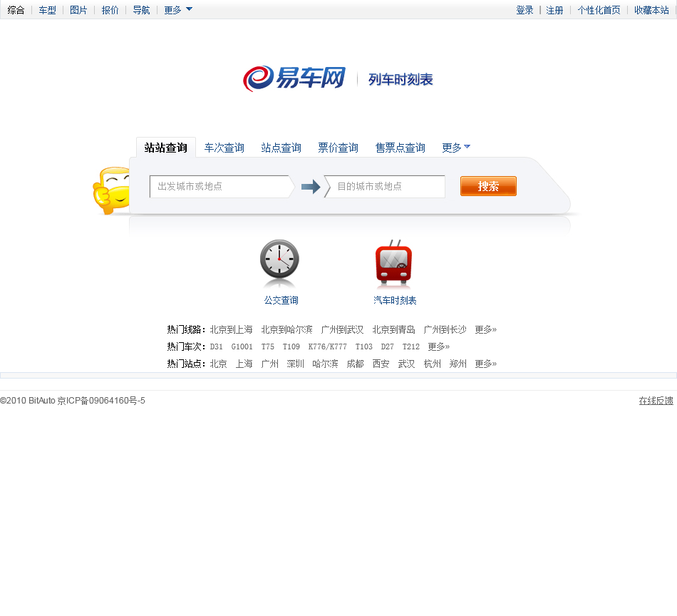
Task: Click 更多» in the 热门站点 row
Action: (486, 364)
